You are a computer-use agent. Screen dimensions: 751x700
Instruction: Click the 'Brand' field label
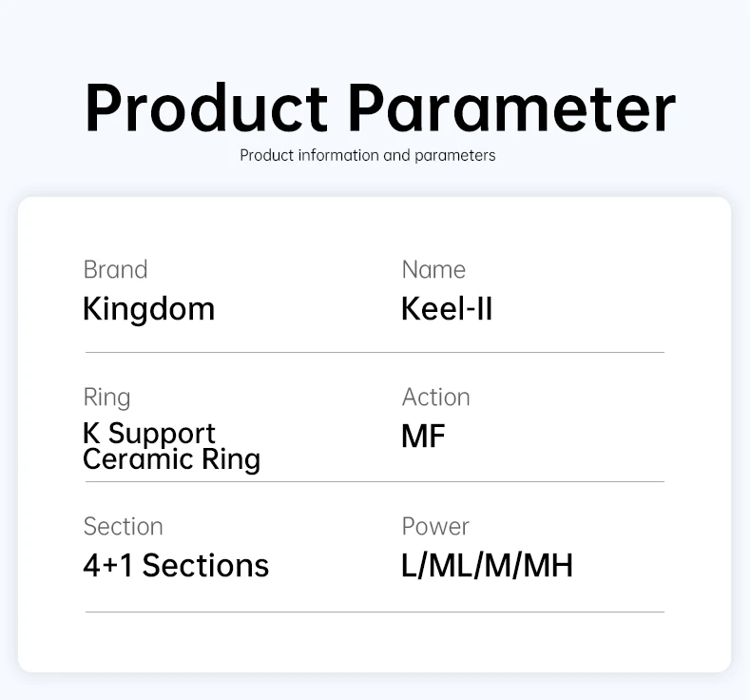115,270
